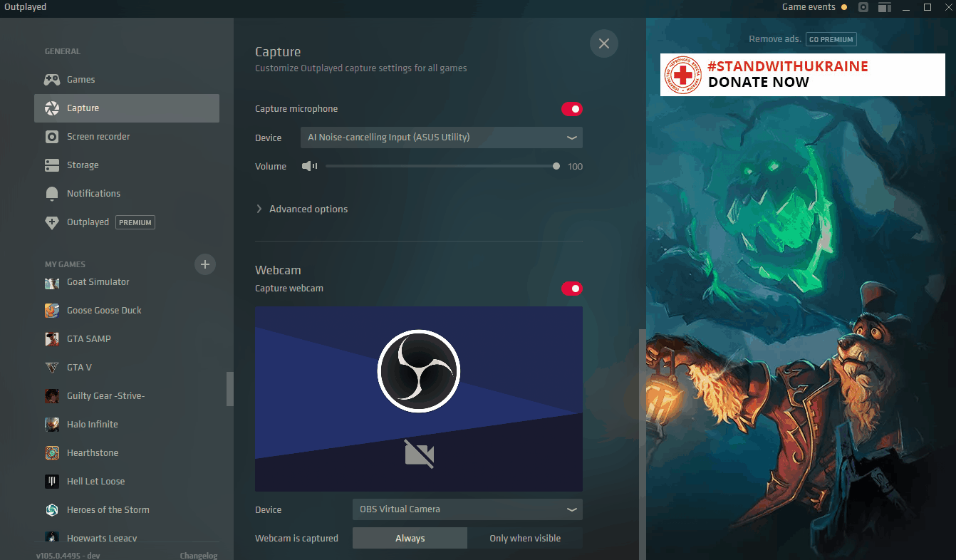Mute the microphone using the speaker icon
Image resolution: width=956 pixels, height=560 pixels.
[x=309, y=166]
